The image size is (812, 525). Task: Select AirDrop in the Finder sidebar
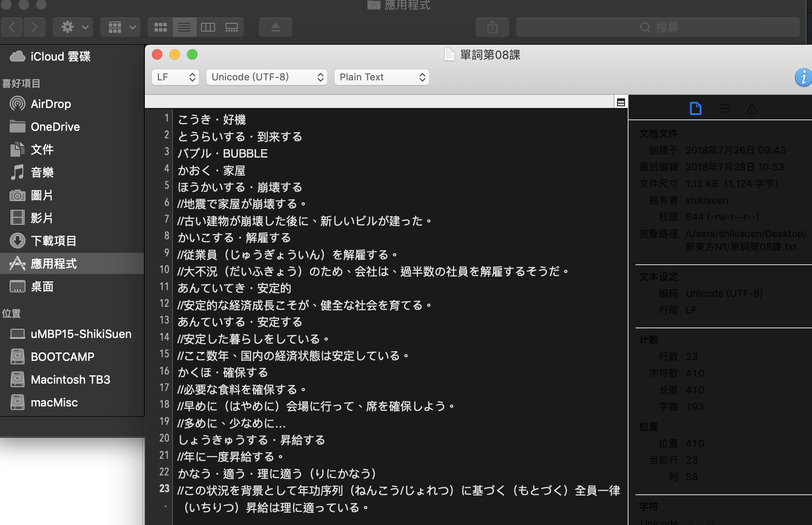click(x=72, y=104)
